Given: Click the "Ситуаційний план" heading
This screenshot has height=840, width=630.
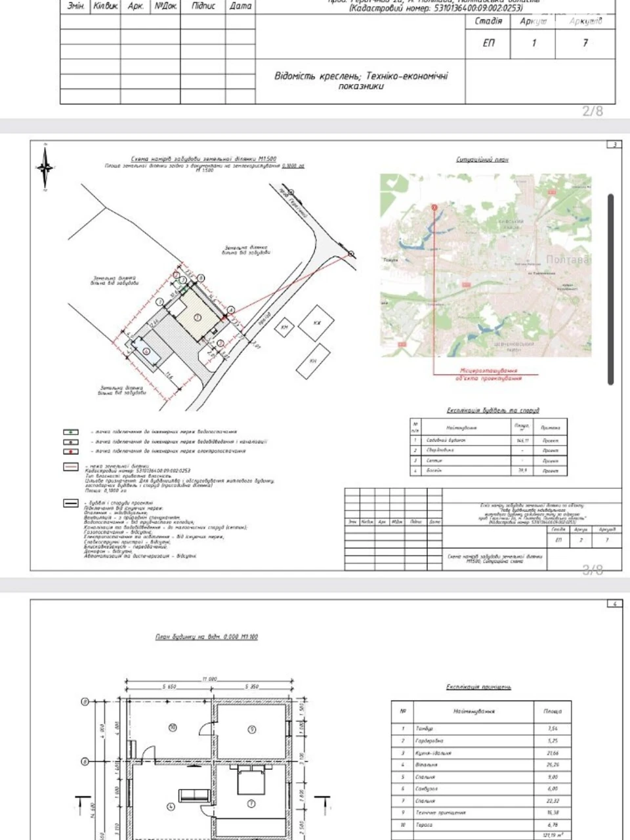Looking at the screenshot, I should [x=482, y=159].
